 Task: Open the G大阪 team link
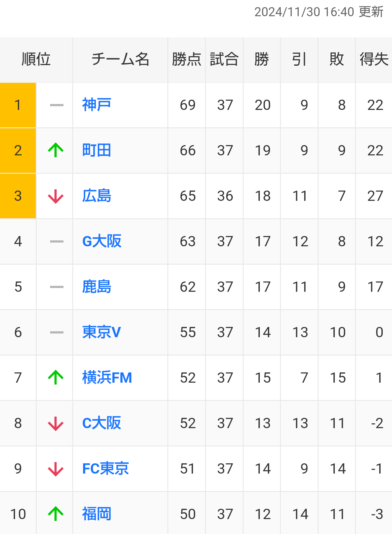point(102,241)
